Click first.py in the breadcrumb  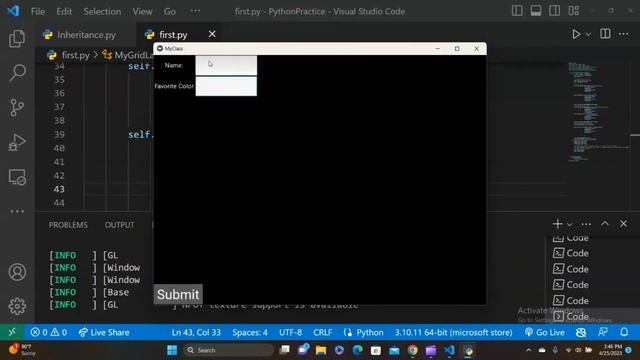[x=75, y=55]
